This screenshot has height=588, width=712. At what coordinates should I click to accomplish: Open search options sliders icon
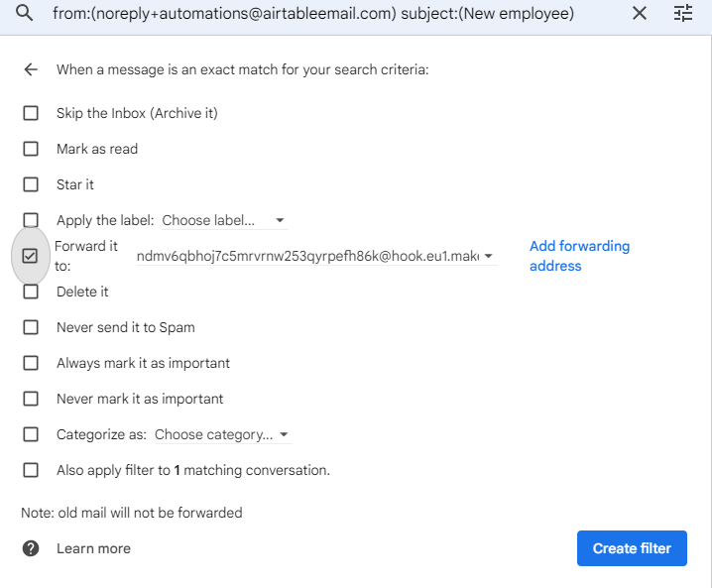tap(683, 13)
